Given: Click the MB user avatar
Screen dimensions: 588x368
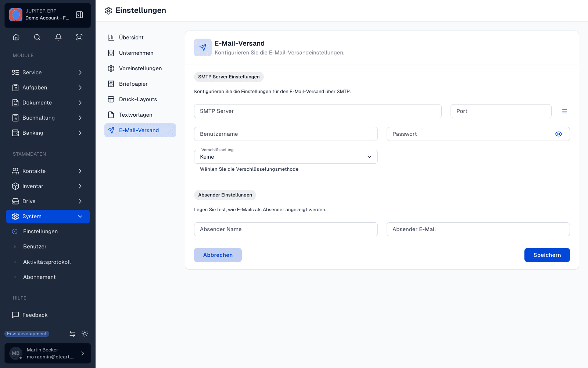Looking at the screenshot, I should tap(16, 353).
